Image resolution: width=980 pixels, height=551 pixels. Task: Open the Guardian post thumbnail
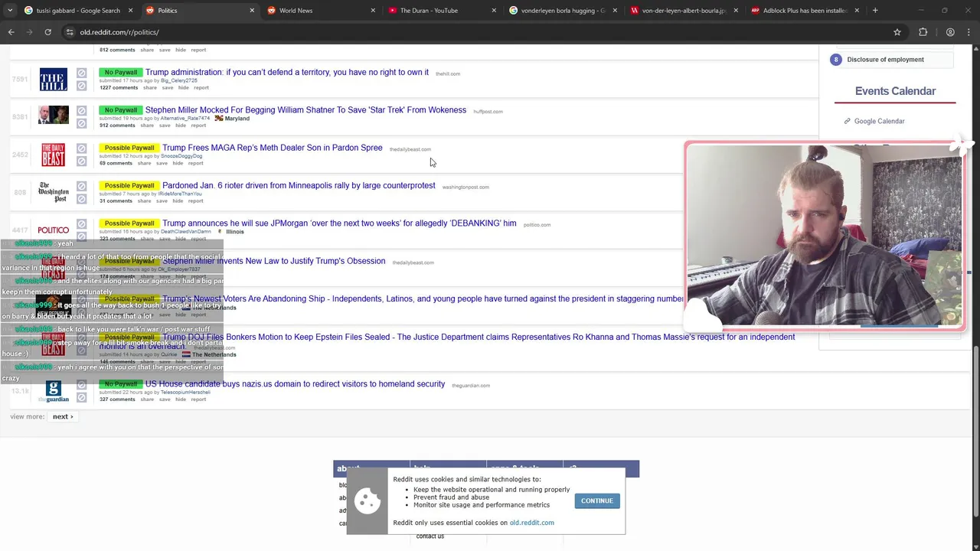point(53,390)
